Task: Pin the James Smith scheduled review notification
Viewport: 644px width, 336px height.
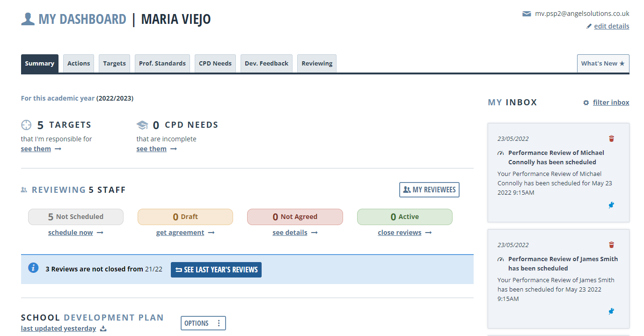Action: pos(611,311)
